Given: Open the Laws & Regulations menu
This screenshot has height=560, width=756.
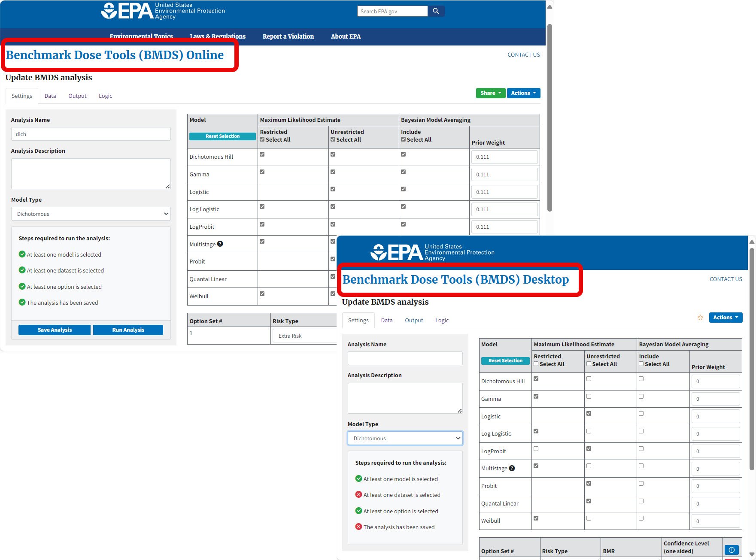Looking at the screenshot, I should 217,36.
